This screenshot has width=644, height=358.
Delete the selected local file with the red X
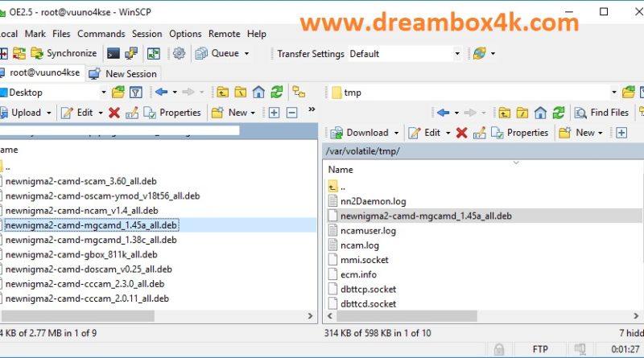point(114,113)
